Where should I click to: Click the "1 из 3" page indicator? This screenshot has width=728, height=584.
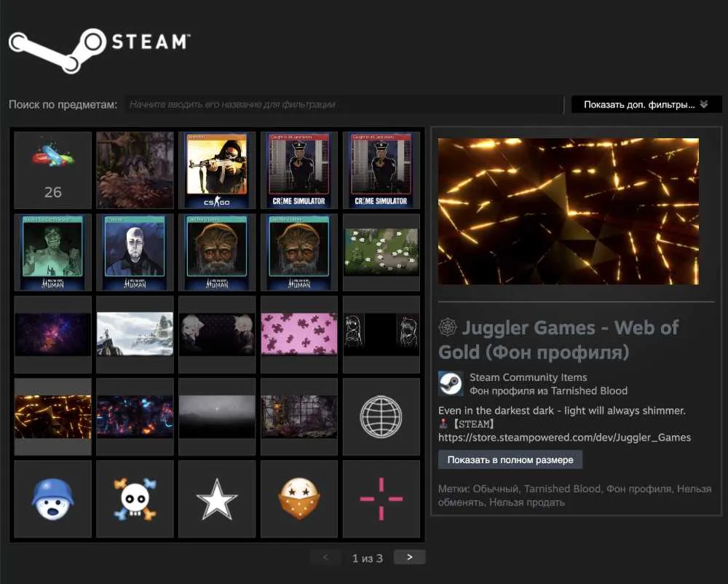tap(367, 558)
